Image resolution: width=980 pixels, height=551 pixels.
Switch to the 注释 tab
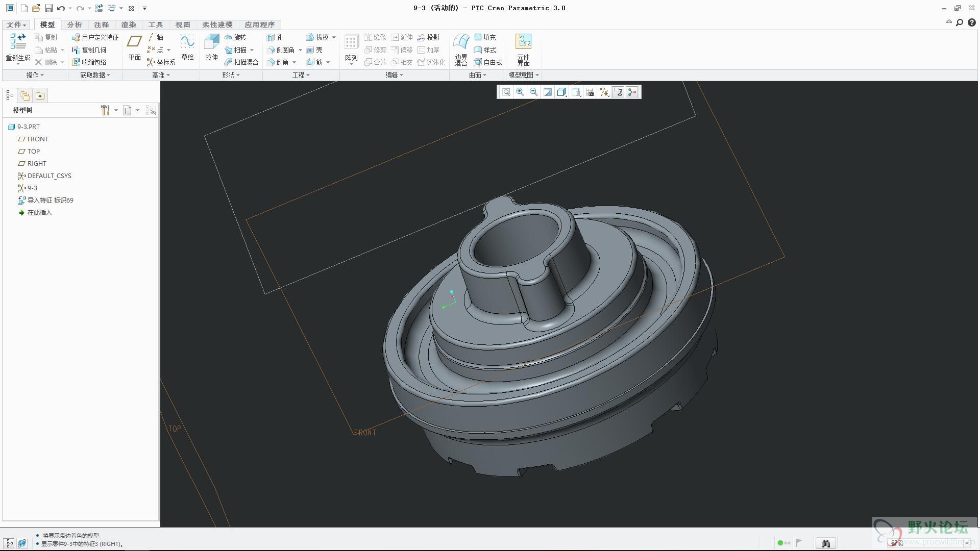[102, 24]
